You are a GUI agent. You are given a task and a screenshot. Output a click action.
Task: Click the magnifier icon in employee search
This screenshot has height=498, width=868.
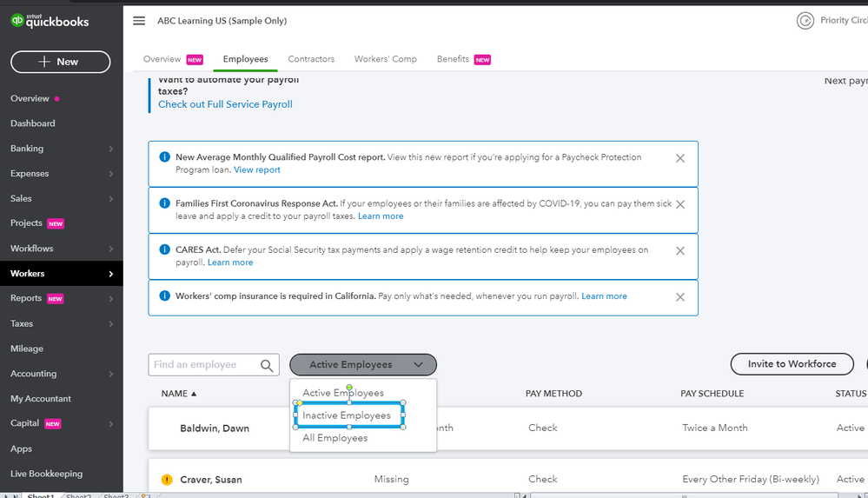(267, 366)
